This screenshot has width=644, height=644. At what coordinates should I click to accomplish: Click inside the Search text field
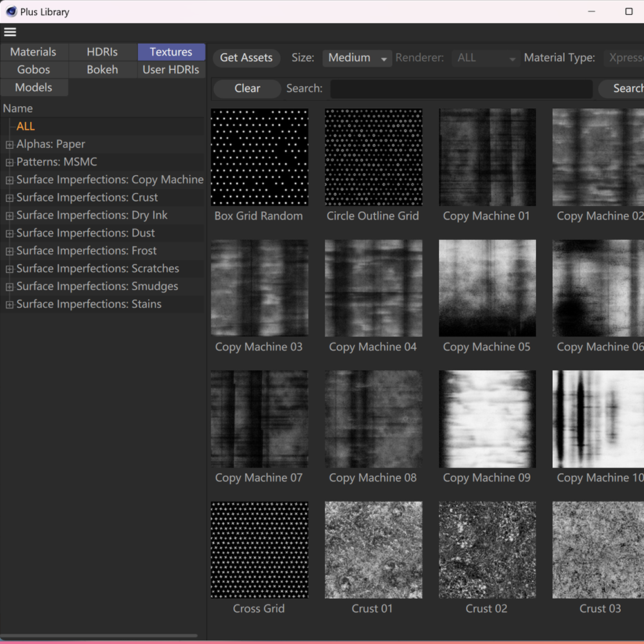(461, 89)
